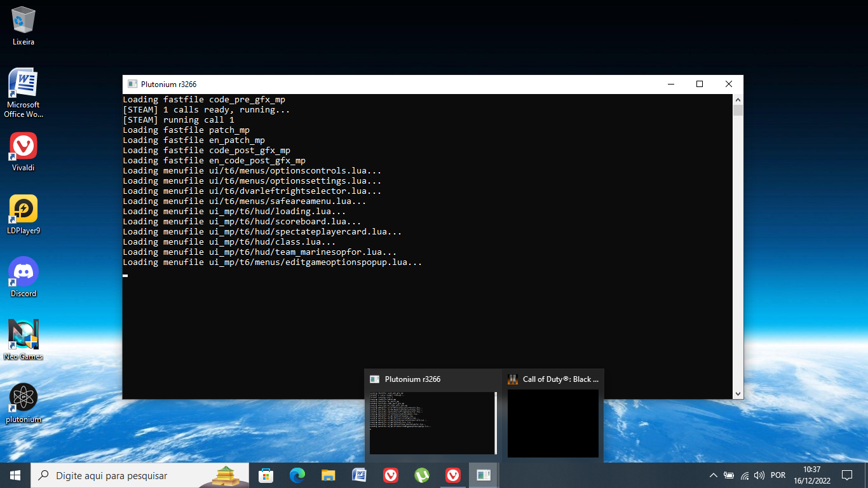Close the Plutonium r3266 console window

729,84
